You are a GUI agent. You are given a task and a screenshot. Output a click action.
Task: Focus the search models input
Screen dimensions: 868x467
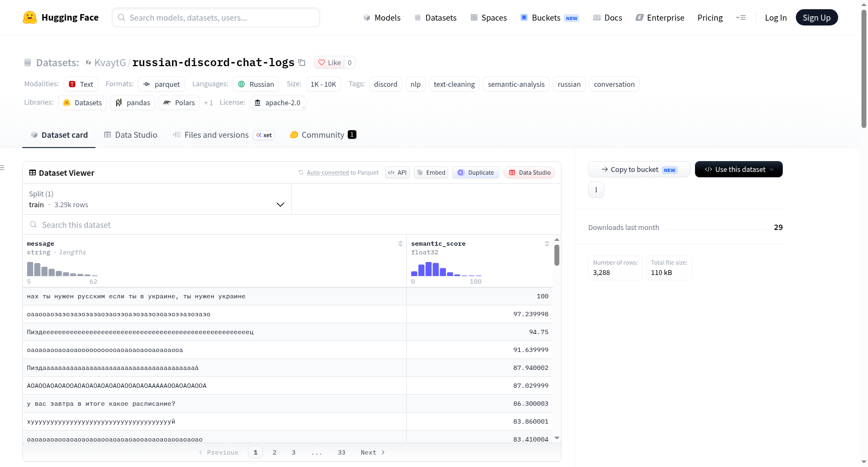point(216,17)
